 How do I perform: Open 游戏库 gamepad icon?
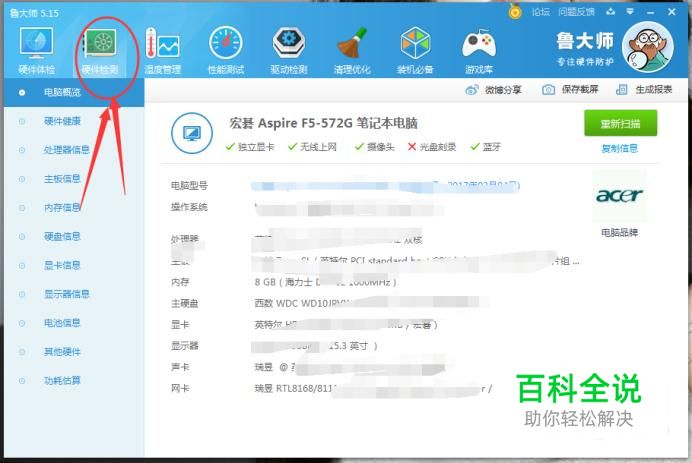coord(479,50)
